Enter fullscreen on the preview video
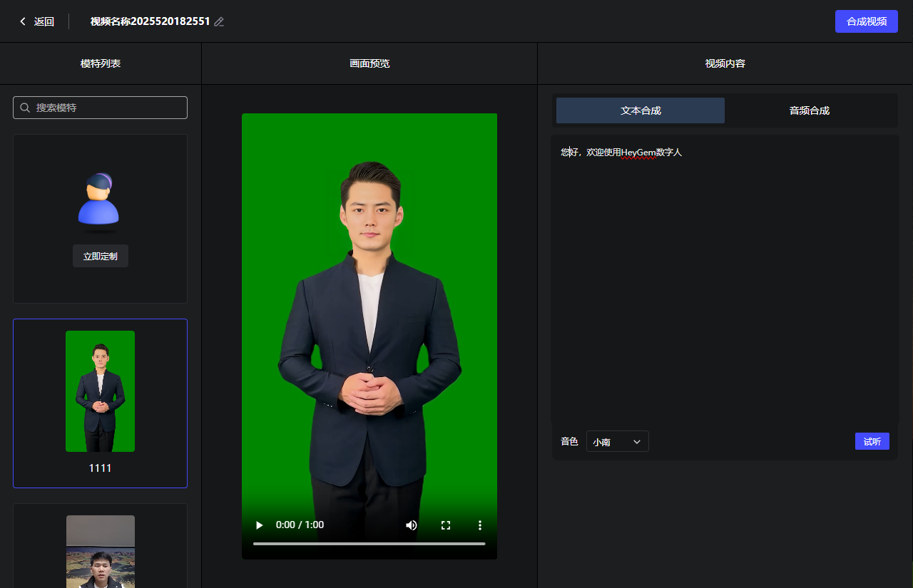913x588 pixels. pos(446,525)
